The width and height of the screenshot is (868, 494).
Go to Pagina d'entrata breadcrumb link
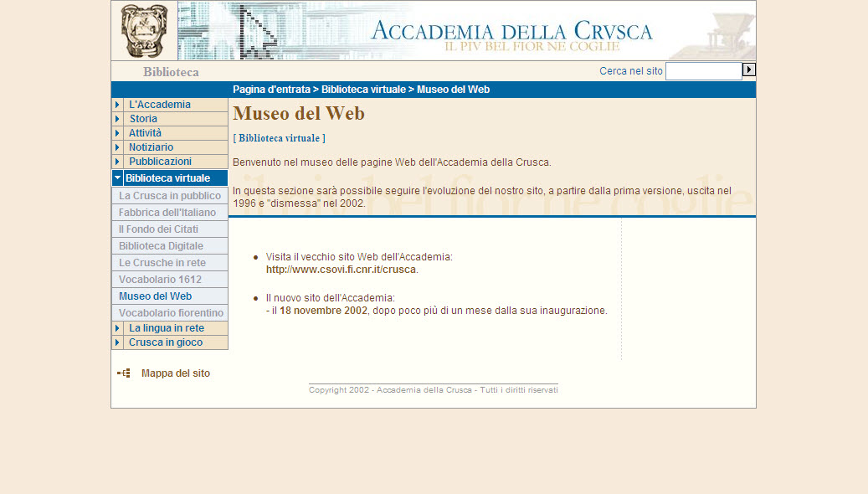pos(271,90)
